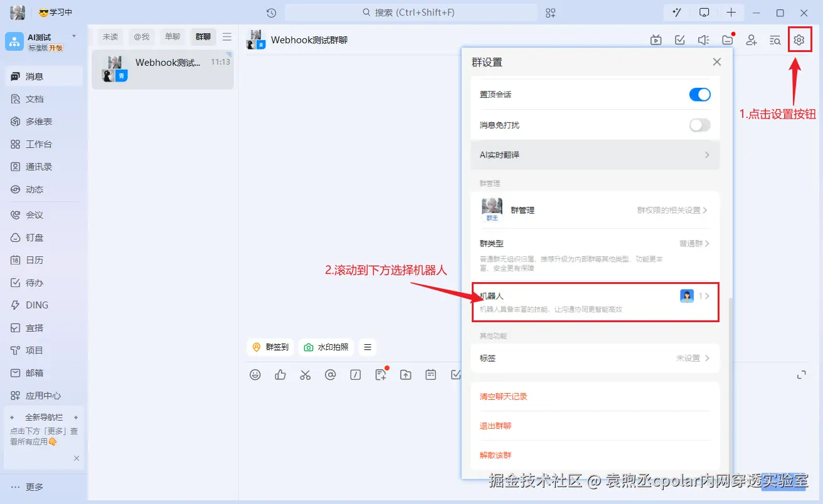Screen dimensions: 823x504
Task: Switch to the @我 tab
Action: point(142,37)
